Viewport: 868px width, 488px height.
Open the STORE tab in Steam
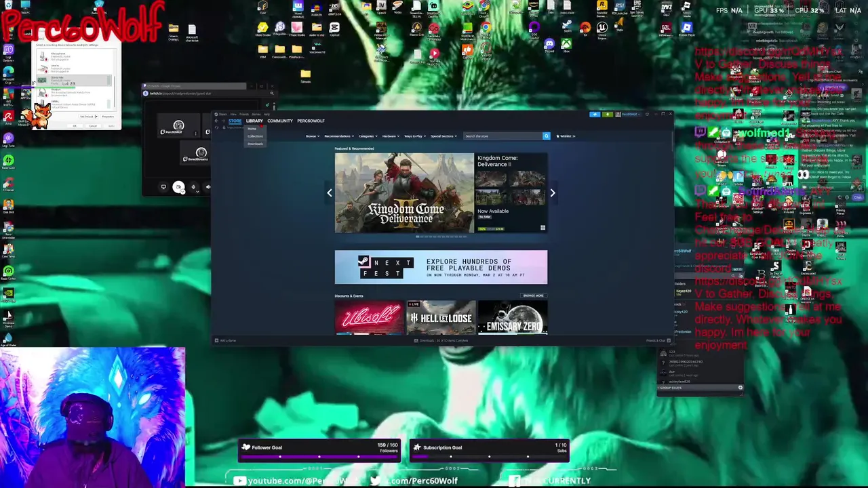point(235,121)
